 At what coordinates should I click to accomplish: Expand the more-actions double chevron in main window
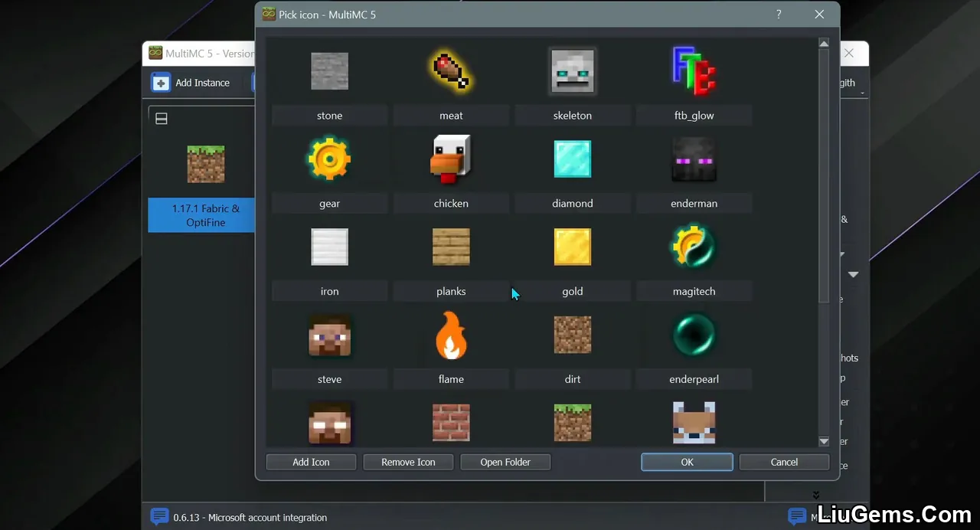coord(816,495)
